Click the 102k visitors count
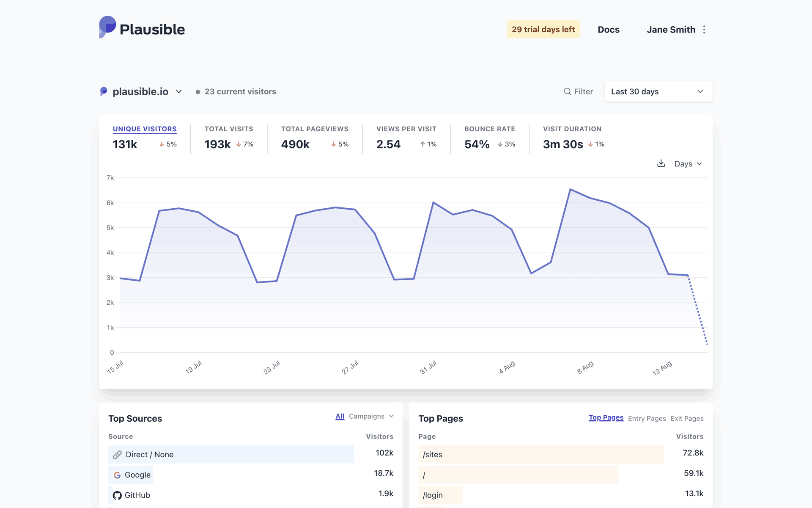 (x=384, y=453)
